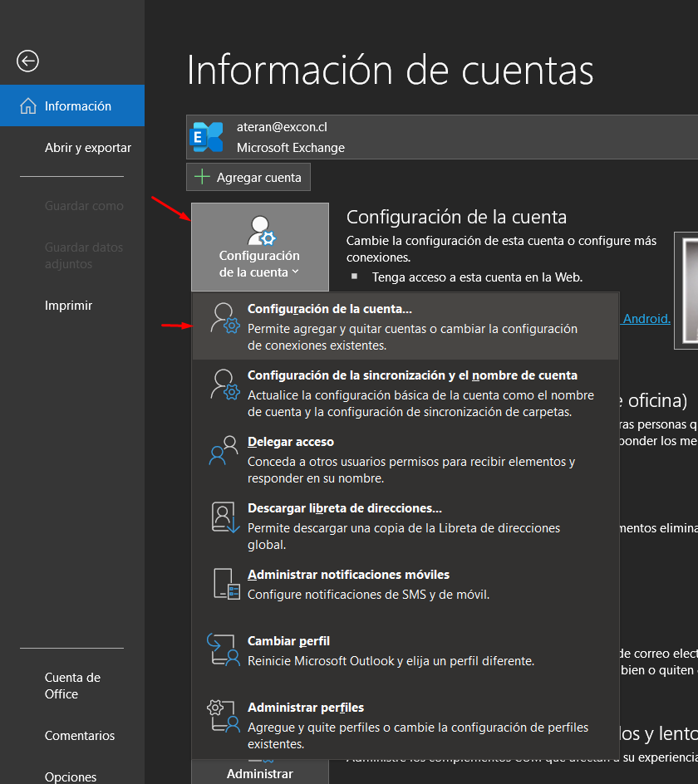Click the green plus icon on Agregar cuenta
This screenshot has width=698, height=784.
point(202,177)
